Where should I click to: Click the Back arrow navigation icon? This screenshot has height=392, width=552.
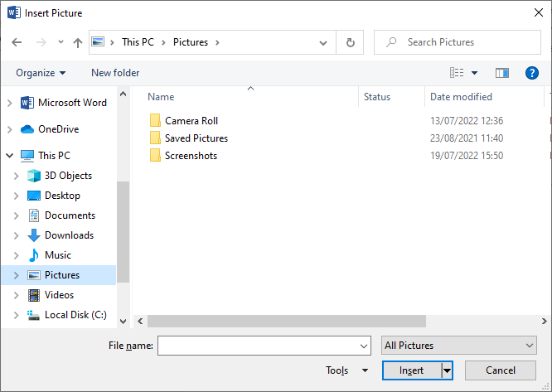[17, 42]
